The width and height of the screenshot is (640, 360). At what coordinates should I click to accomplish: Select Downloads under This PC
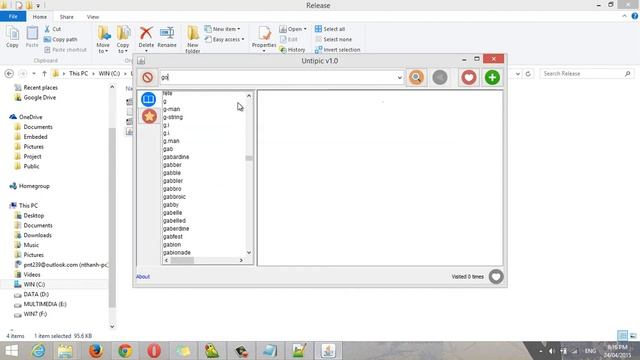pos(38,235)
